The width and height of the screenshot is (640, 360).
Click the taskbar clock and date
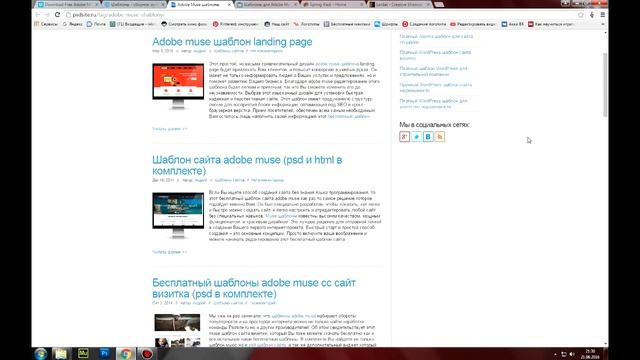click(x=590, y=354)
